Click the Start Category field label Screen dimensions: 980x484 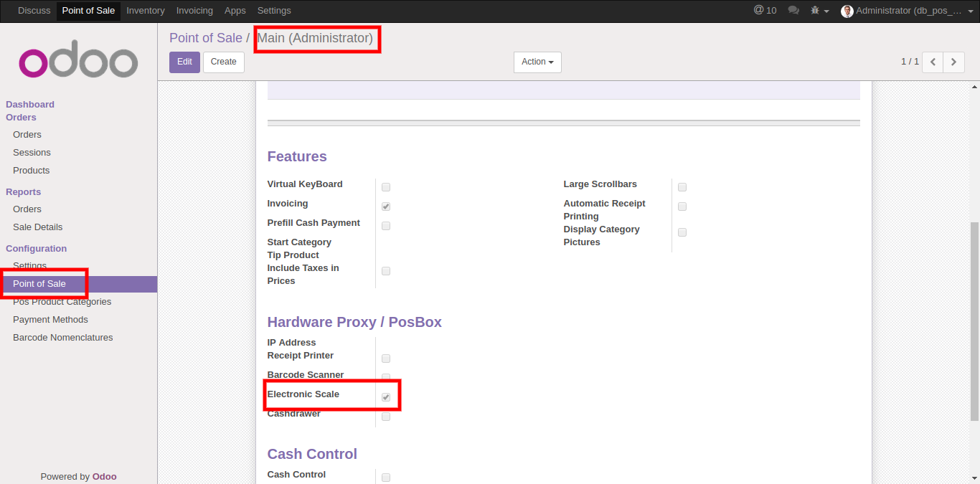pyautogui.click(x=299, y=242)
